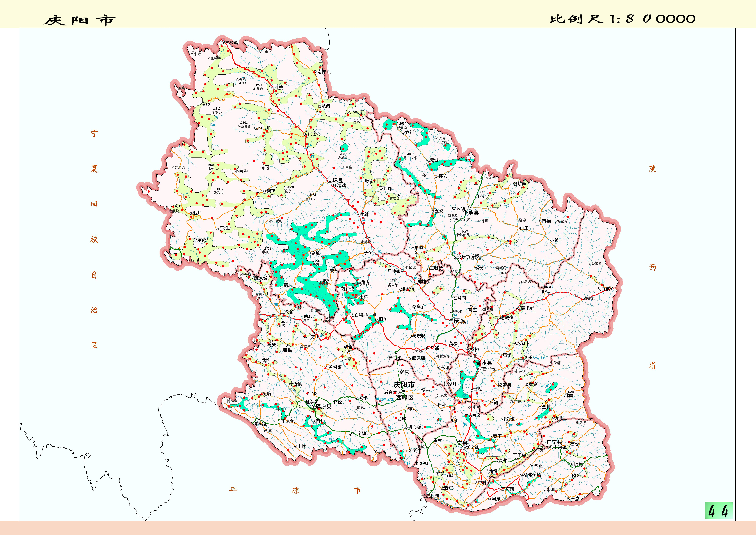The width and height of the screenshot is (756, 535).
Task: Click the 乔川 town label
Action: click(409, 132)
